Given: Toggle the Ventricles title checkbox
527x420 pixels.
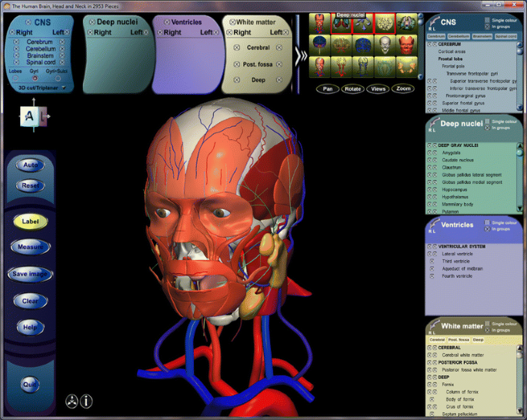Looking at the screenshot, I should click(x=167, y=22).
